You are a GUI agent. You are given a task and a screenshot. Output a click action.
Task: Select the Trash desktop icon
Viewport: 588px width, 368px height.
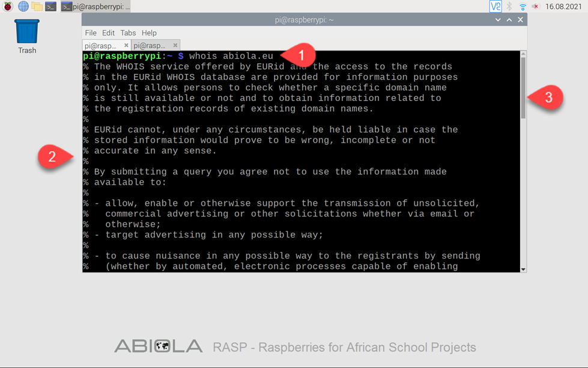(x=27, y=37)
